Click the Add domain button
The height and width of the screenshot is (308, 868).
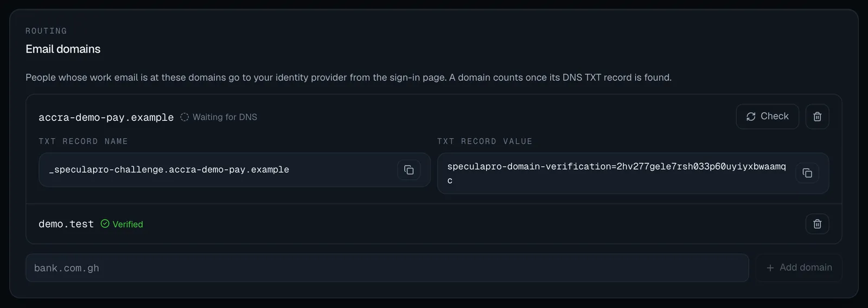point(799,268)
